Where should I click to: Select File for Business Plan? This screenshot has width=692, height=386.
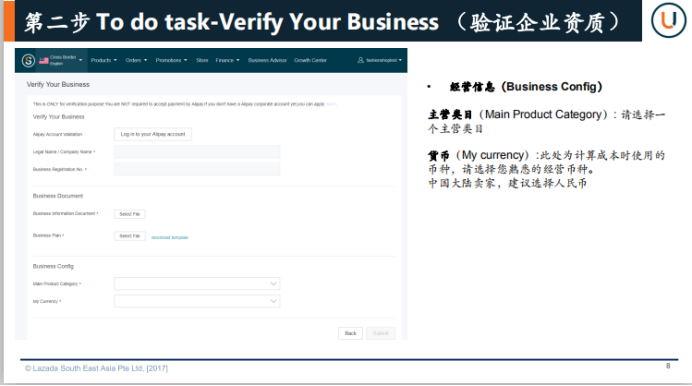point(129,236)
